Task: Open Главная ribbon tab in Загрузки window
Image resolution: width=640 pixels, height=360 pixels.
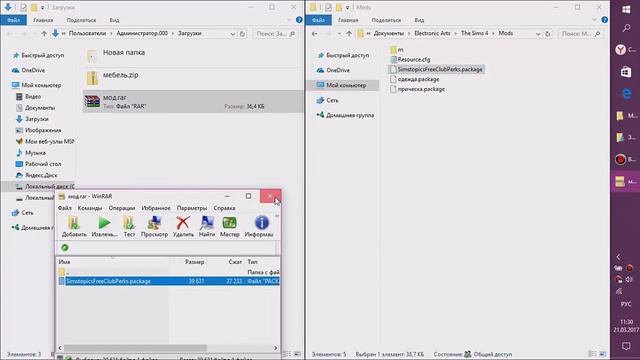Action: tap(43, 20)
